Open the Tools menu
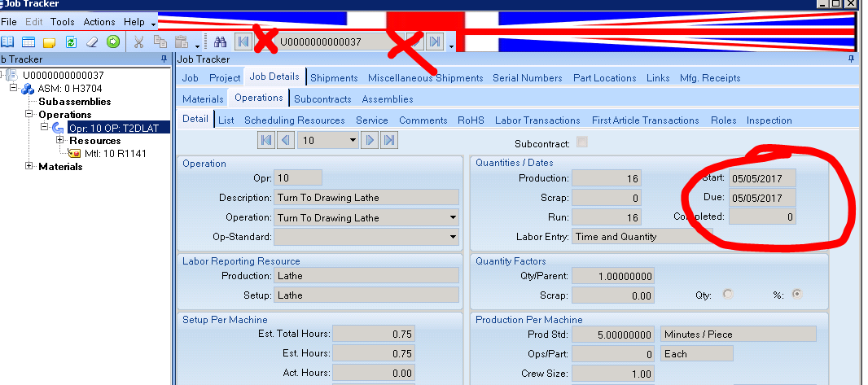Image resolution: width=868 pixels, height=385 pixels. 63,22
